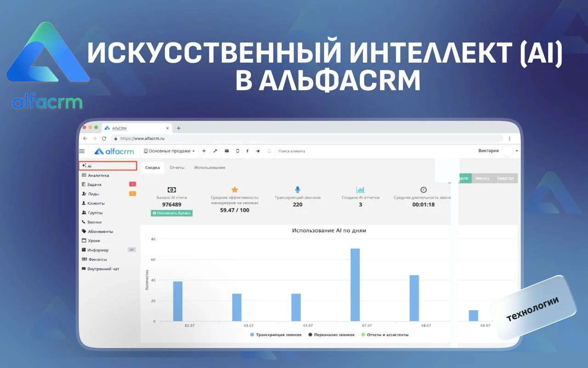Click the bar chart icon for AI отчетов
This screenshot has width=588, height=368.
pos(360,190)
